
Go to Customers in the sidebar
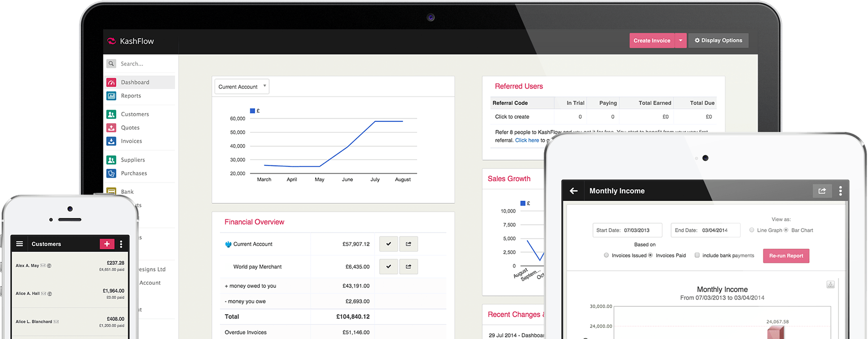(135, 114)
